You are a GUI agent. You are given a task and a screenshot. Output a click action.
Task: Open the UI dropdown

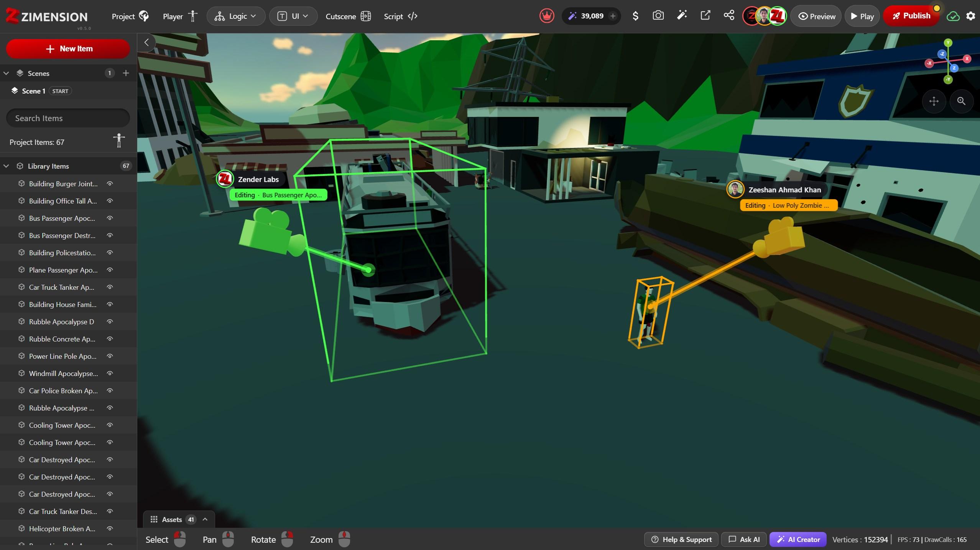coord(293,16)
